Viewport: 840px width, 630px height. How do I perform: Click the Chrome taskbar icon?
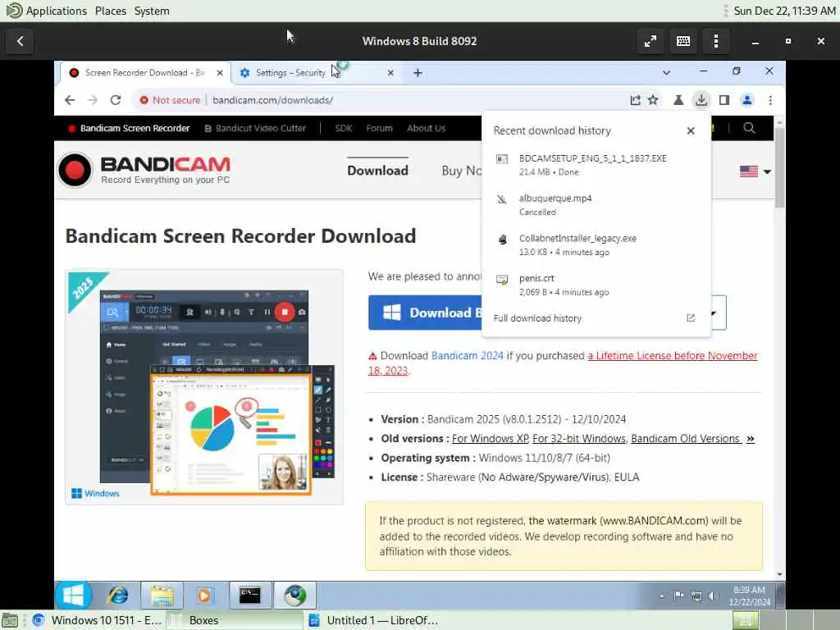coord(294,596)
